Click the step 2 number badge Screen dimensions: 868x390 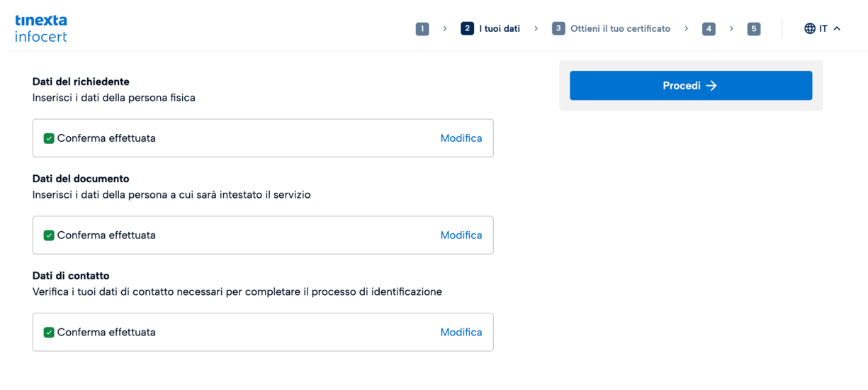click(467, 29)
